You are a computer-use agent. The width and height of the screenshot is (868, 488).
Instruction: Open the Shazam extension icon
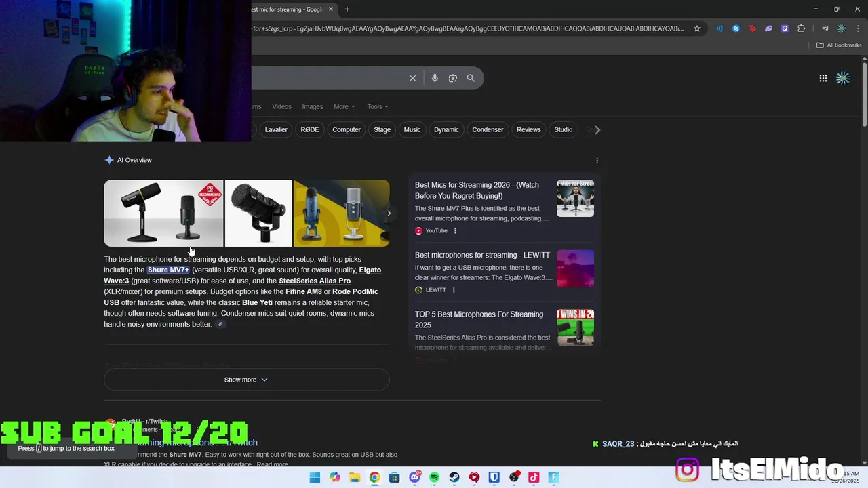tap(736, 28)
